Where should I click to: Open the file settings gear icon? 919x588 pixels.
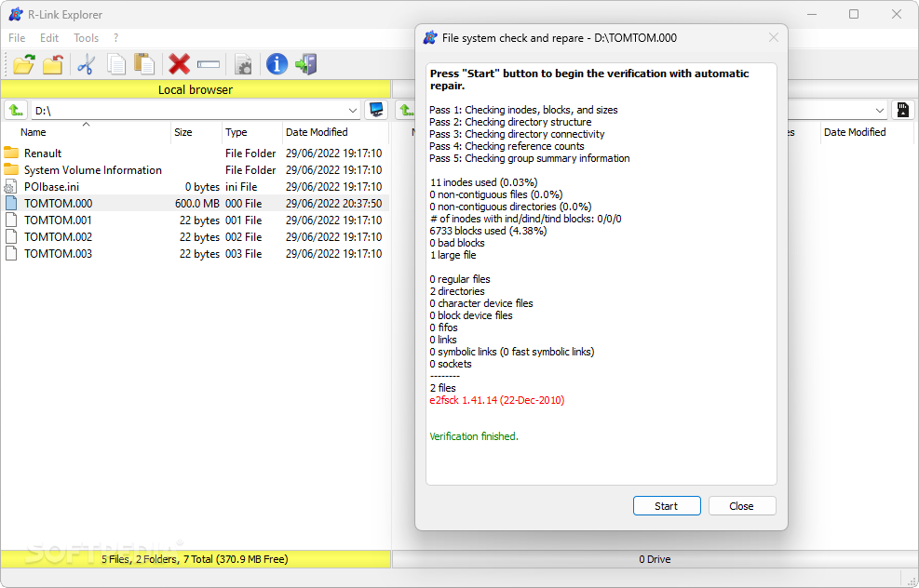[243, 64]
